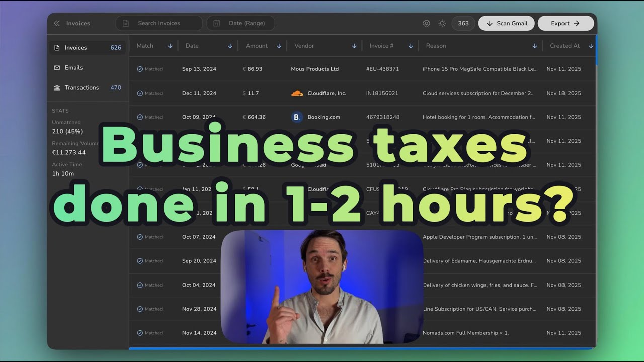This screenshot has height=362, width=644.
Task: Click Matched check icon for Nov 28 row
Action: pyautogui.click(x=140, y=309)
